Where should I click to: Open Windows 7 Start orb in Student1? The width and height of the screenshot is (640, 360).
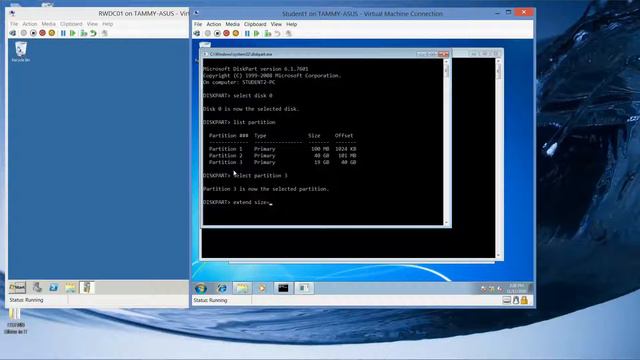click(200, 288)
